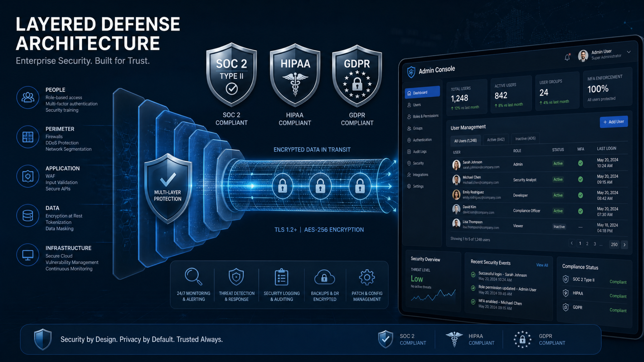Select page 250 in pagination
Screen dimensions: 644x362
614,244
